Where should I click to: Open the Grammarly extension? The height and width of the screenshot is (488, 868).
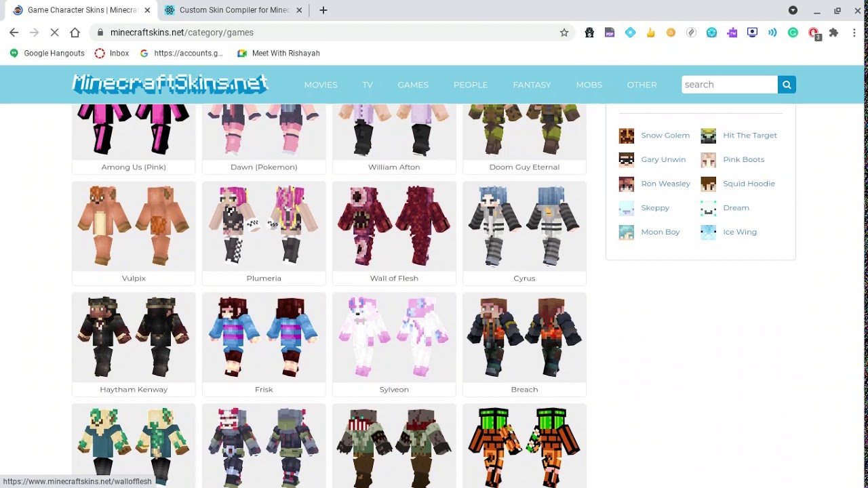point(793,32)
